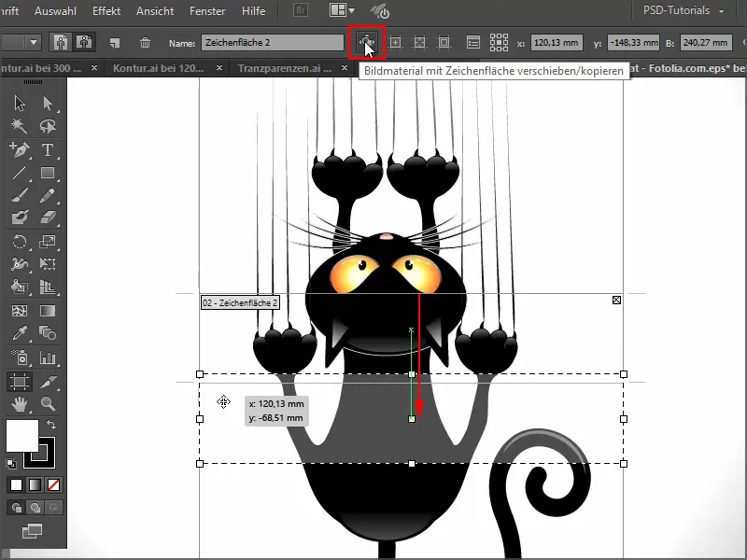Image resolution: width=747 pixels, height=560 pixels.
Task: Select the Column Graph tool
Action: click(x=48, y=357)
